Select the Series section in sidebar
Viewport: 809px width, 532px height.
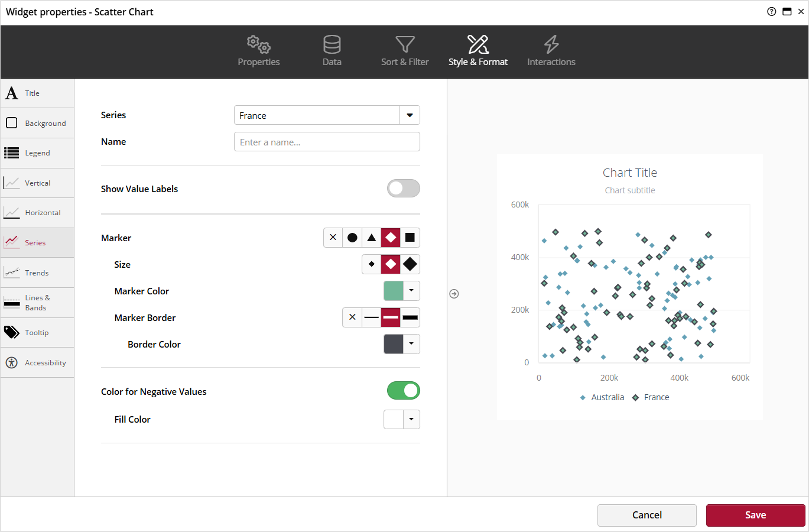pos(37,243)
